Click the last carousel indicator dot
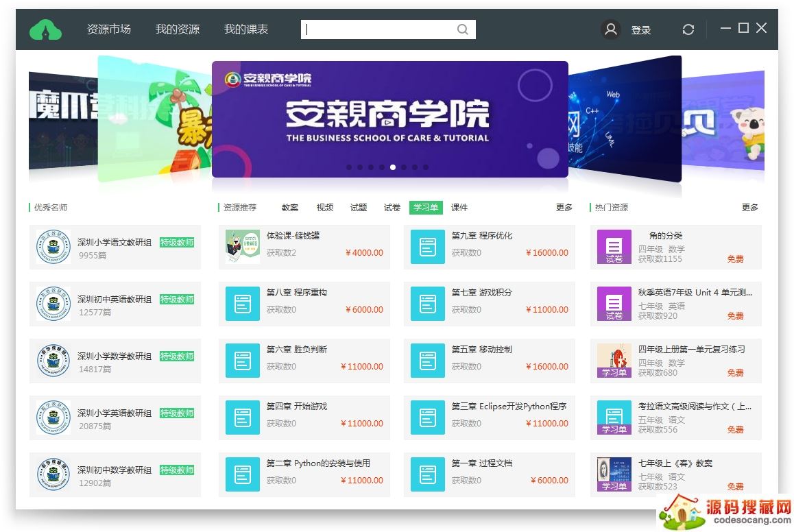 (x=426, y=167)
